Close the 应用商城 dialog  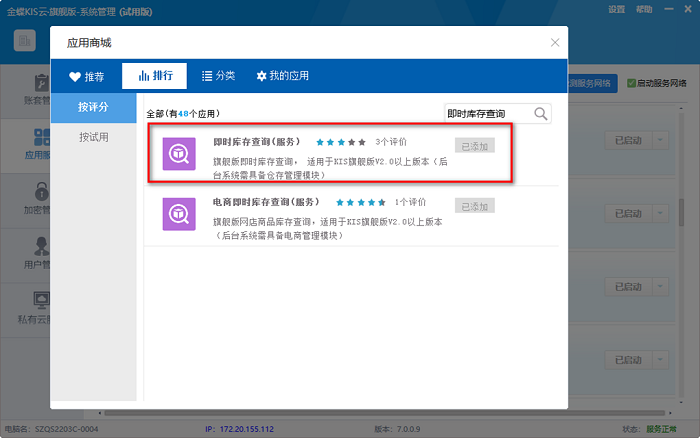tap(555, 42)
